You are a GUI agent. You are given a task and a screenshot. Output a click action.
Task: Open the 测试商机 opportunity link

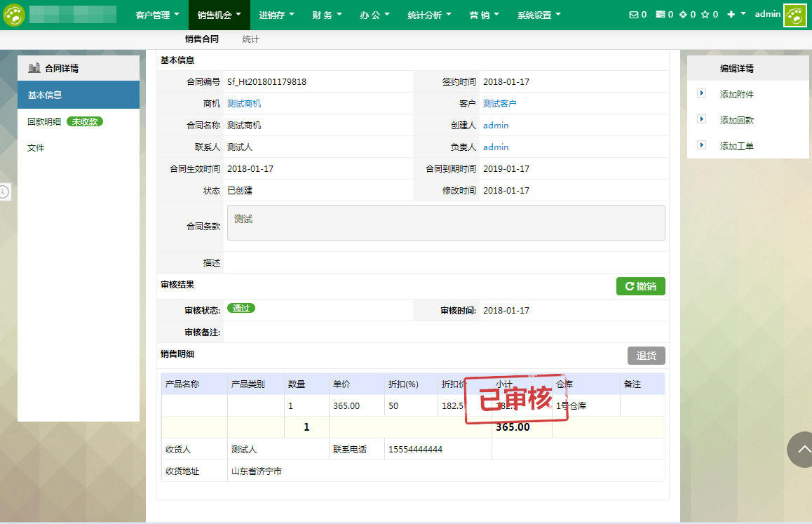pyautogui.click(x=244, y=104)
